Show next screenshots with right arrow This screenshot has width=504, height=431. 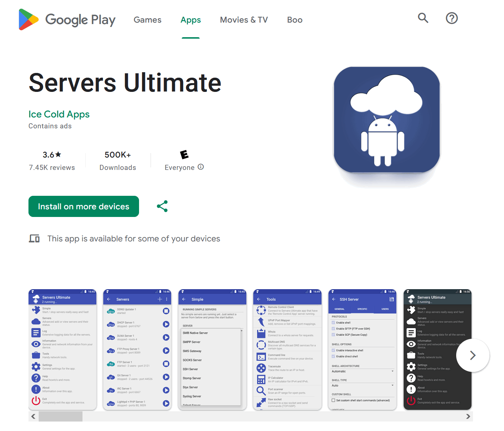pos(473,355)
